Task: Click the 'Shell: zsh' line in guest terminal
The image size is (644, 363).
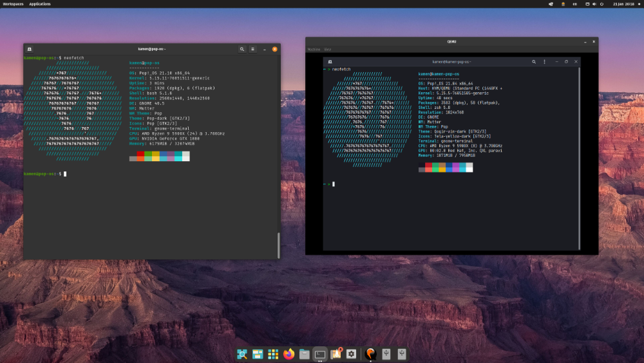Action: coord(434,108)
